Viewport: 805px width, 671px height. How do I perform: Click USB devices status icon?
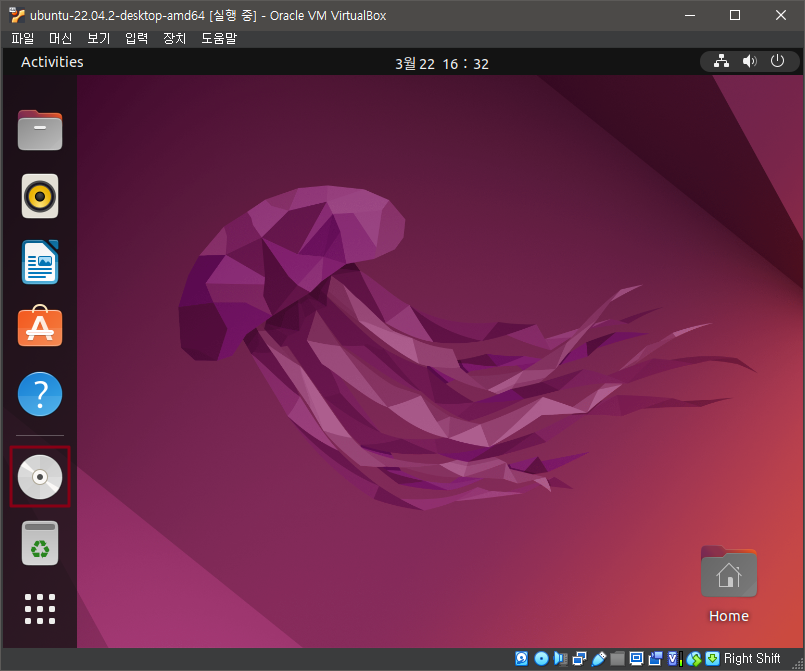[599, 658]
